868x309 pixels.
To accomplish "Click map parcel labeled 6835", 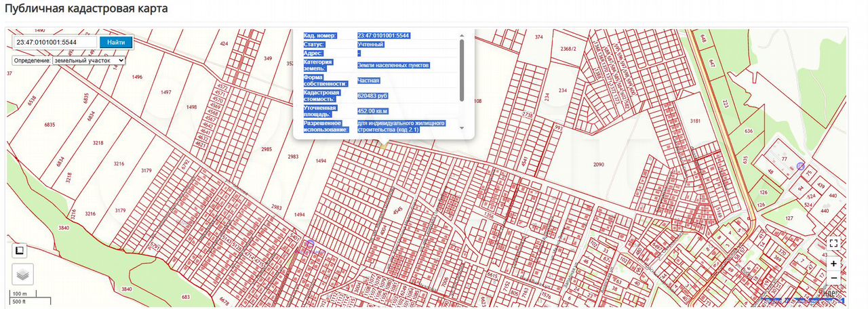I will tap(50, 125).
